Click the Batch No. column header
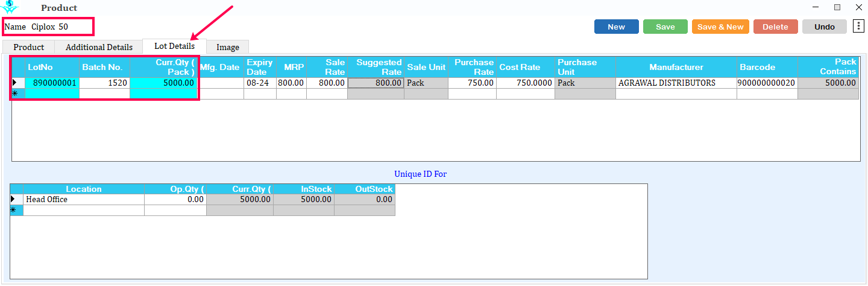 coord(104,67)
